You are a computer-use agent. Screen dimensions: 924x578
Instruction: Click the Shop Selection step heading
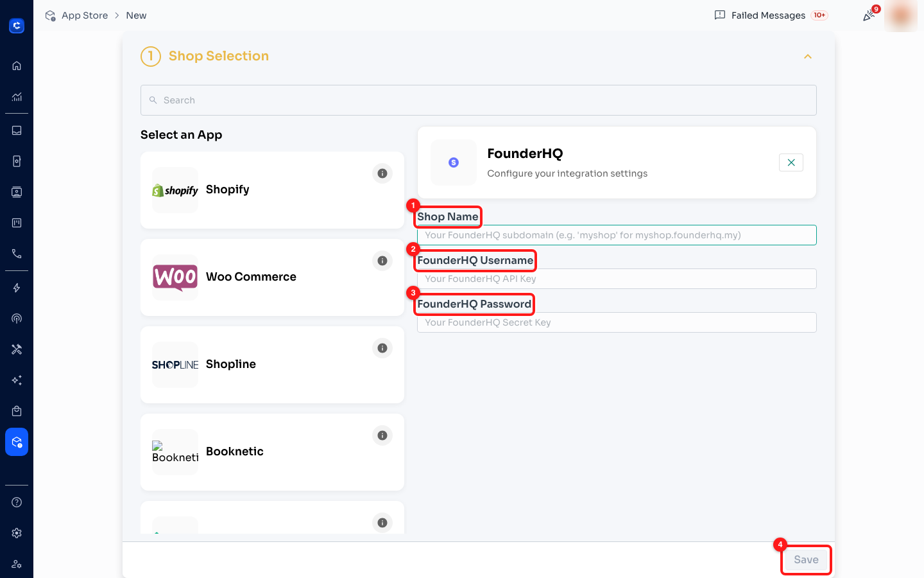[219, 56]
